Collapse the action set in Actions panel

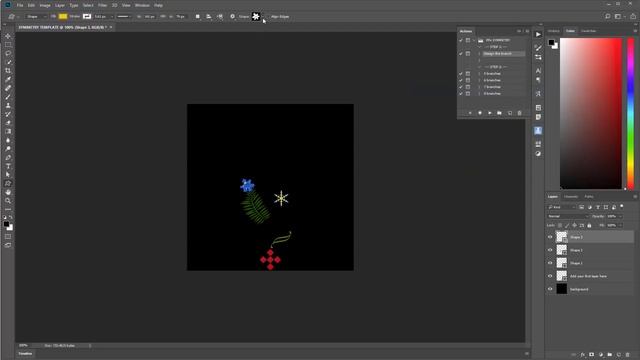tap(474, 40)
